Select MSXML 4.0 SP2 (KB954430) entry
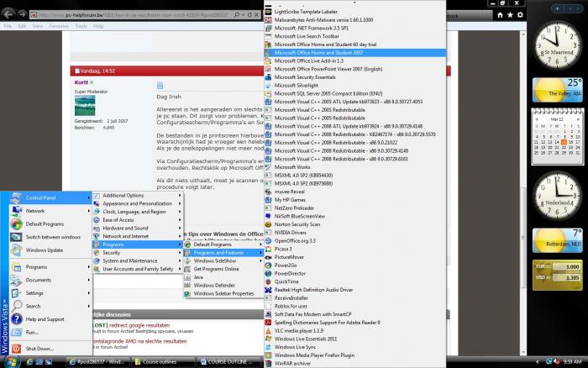Viewport: 588px width, 368px height. 354,176
